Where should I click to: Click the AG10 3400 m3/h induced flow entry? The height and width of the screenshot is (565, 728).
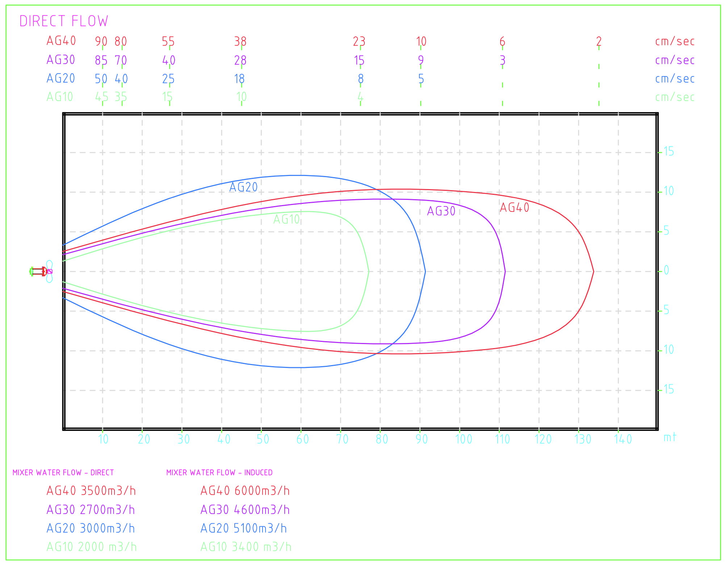[x=246, y=547]
